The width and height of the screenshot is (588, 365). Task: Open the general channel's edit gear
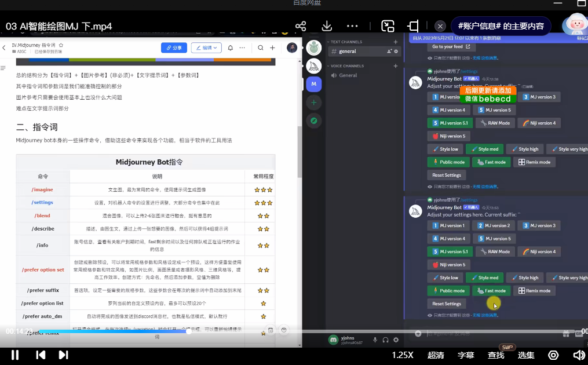click(396, 52)
